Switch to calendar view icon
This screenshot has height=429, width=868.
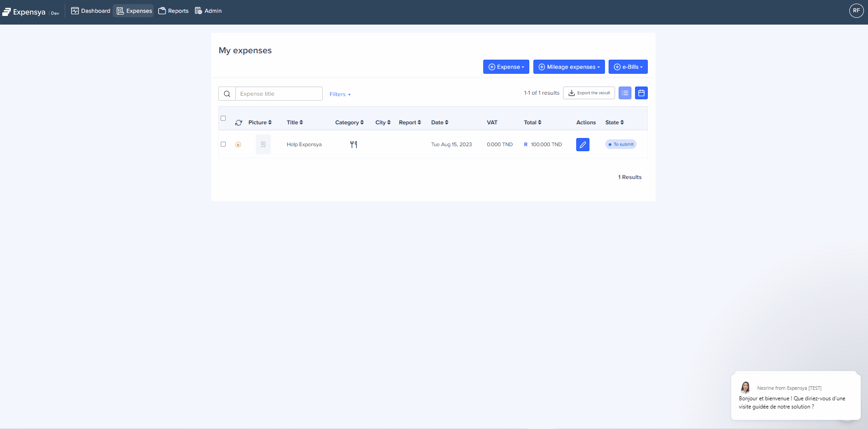(641, 93)
